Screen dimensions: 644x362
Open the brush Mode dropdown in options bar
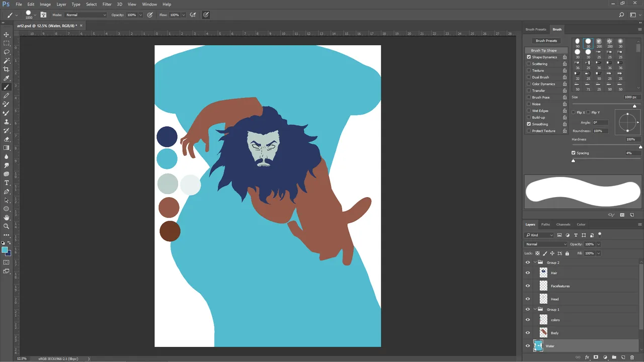[86, 15]
